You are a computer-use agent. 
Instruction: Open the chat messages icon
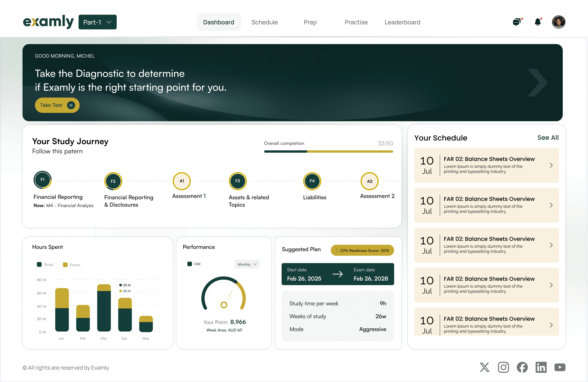517,22
